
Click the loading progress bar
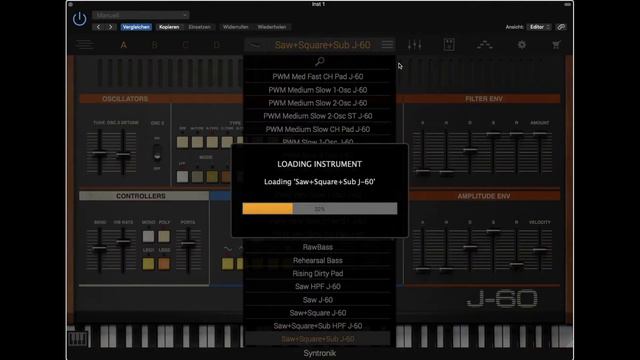pos(320,209)
